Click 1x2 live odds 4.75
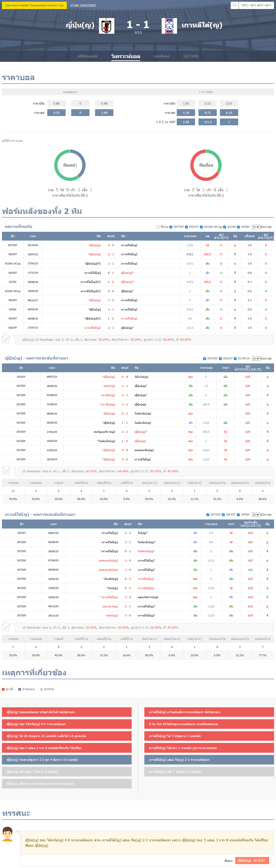Screen dimensions: 276x868 pos(208,113)
